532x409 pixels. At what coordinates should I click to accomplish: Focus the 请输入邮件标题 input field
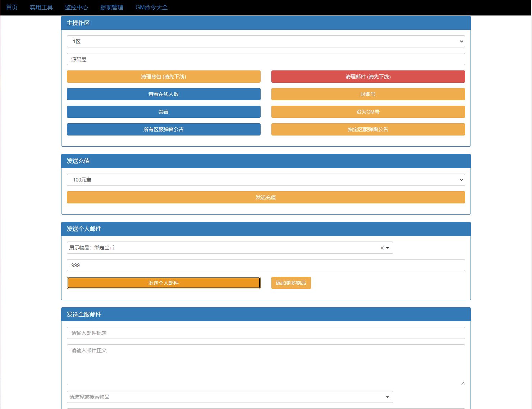(266, 333)
